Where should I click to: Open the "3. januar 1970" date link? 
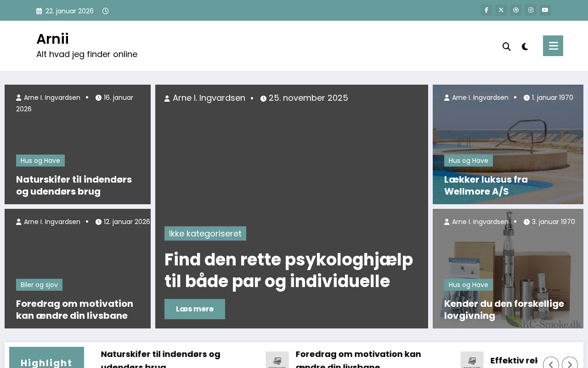coord(549,222)
